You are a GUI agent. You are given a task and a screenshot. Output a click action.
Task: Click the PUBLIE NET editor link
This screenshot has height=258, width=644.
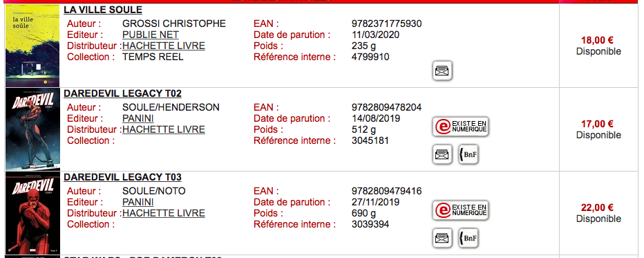click(151, 35)
